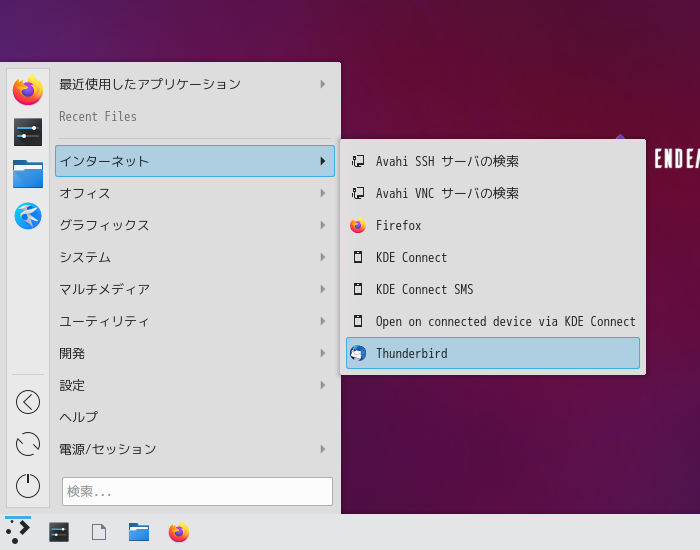Expand the 電源/セッション submenu arrow
Image resolution: width=700 pixels, height=550 pixels.
[322, 449]
